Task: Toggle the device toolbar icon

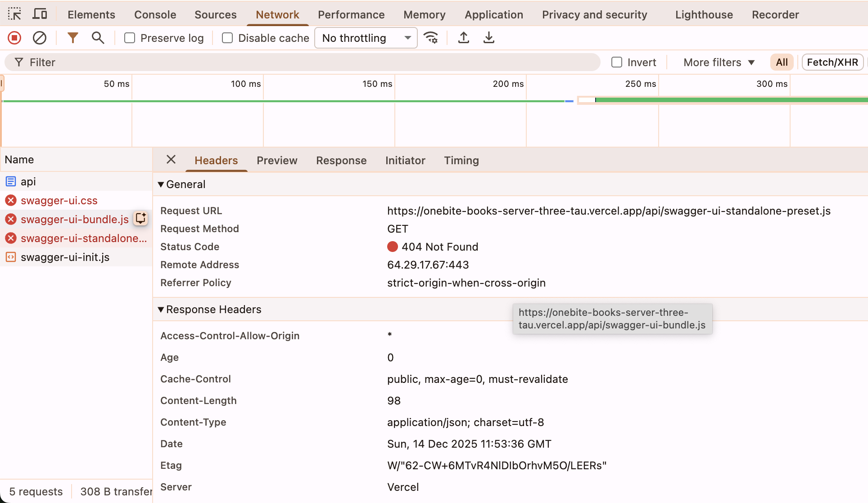Action: click(x=40, y=14)
